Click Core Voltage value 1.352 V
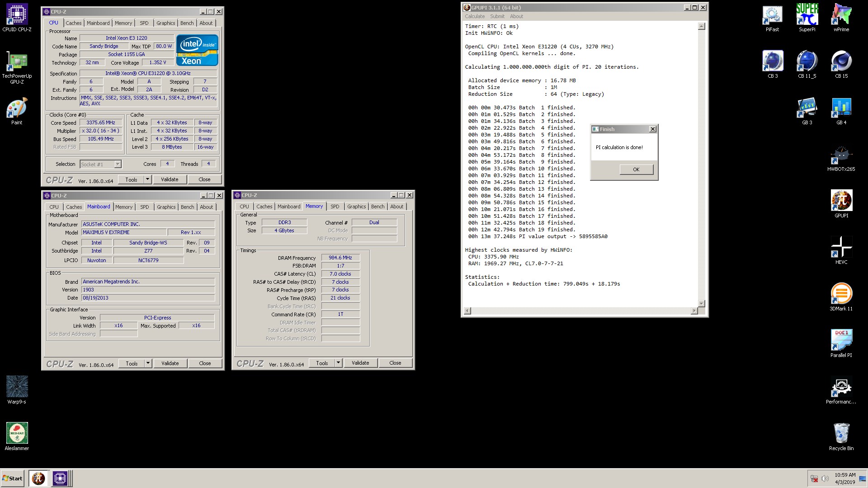This screenshot has width=868, height=488. [158, 62]
